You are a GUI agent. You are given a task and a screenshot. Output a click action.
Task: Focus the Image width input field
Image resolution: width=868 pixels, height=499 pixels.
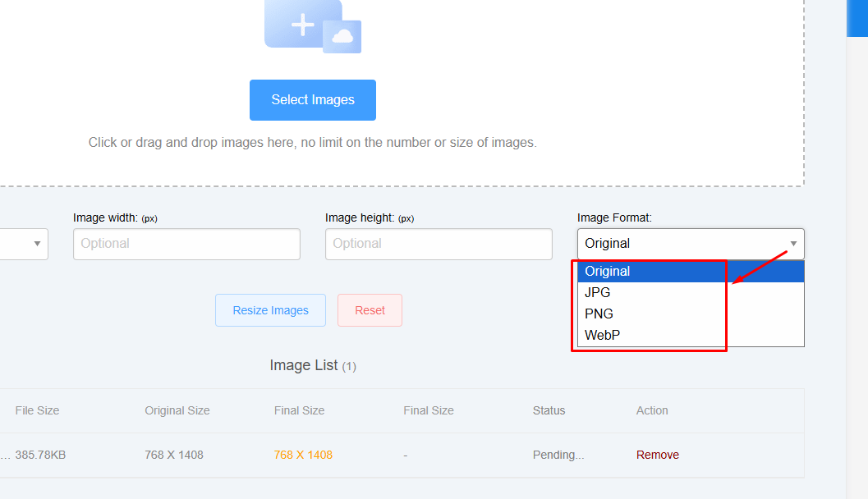click(186, 244)
